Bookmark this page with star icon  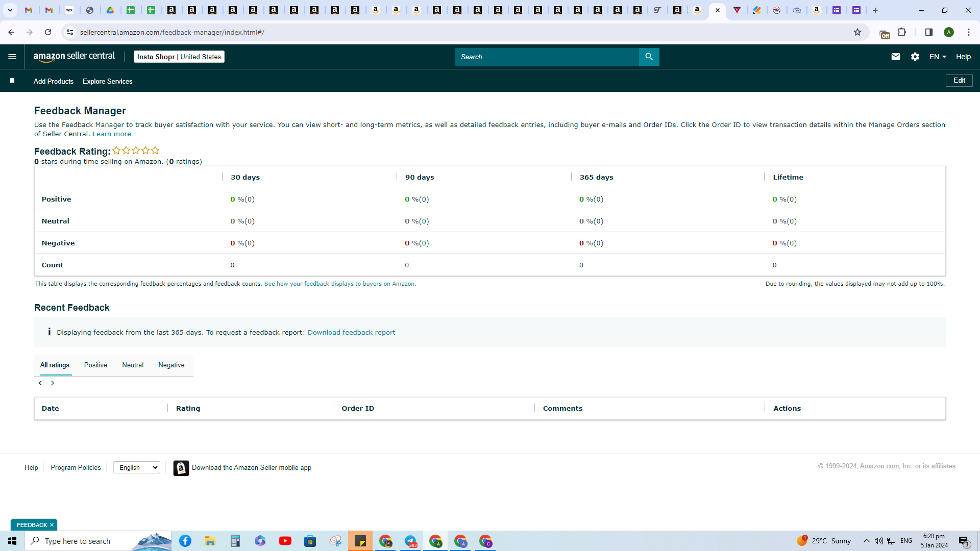tap(857, 32)
